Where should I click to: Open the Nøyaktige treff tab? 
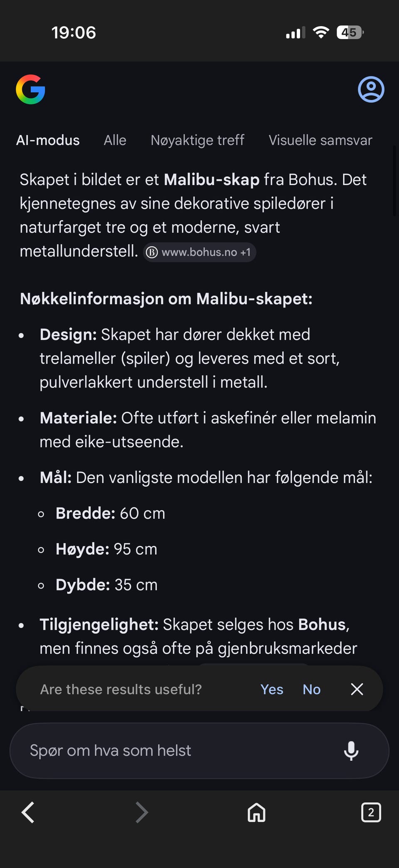pos(197,140)
